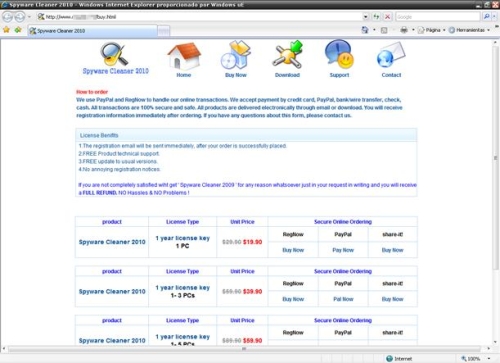The width and height of the screenshot is (500, 363).
Task: Click the Support navigation link
Action: pyautogui.click(x=339, y=75)
